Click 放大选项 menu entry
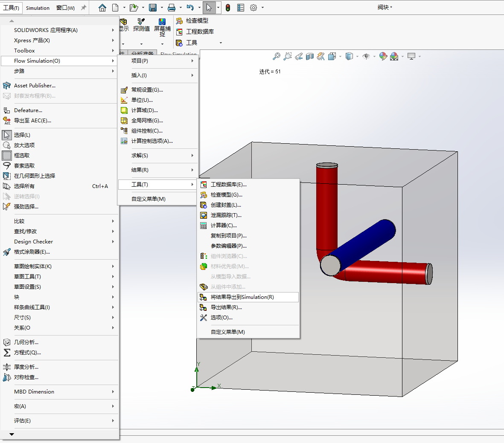The height and width of the screenshot is (443, 504). click(x=59, y=145)
